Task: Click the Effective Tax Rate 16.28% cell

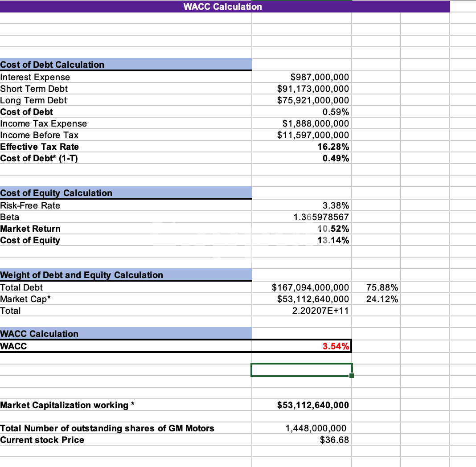Action: (336, 147)
